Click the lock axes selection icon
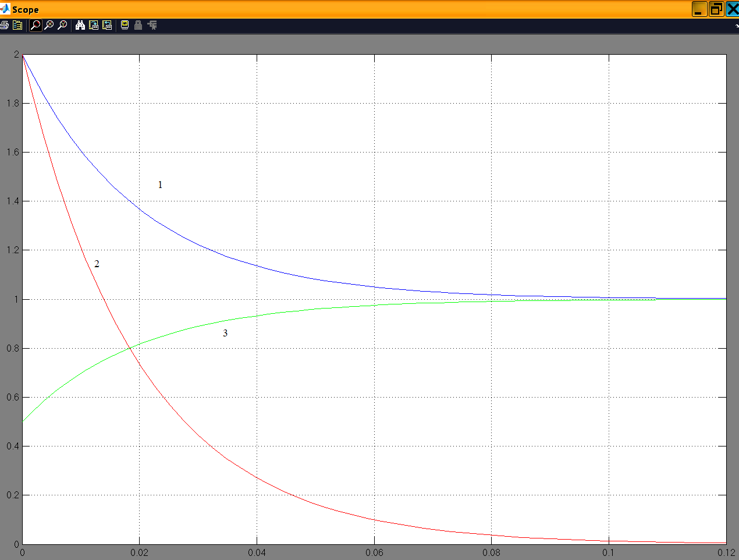Image resolution: width=739 pixels, height=560 pixels. point(138,25)
